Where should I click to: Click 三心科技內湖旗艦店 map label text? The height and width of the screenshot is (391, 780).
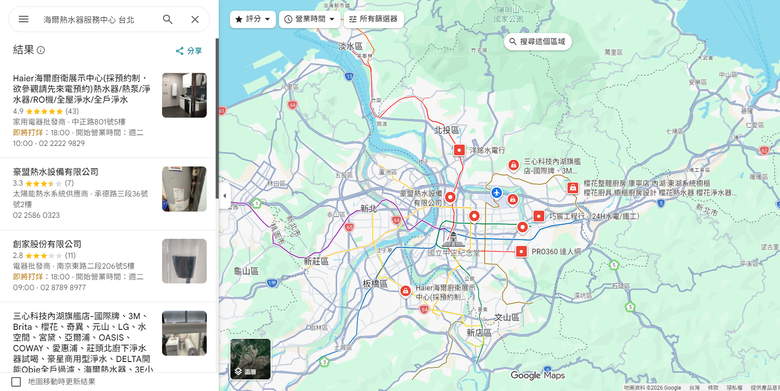point(552,166)
